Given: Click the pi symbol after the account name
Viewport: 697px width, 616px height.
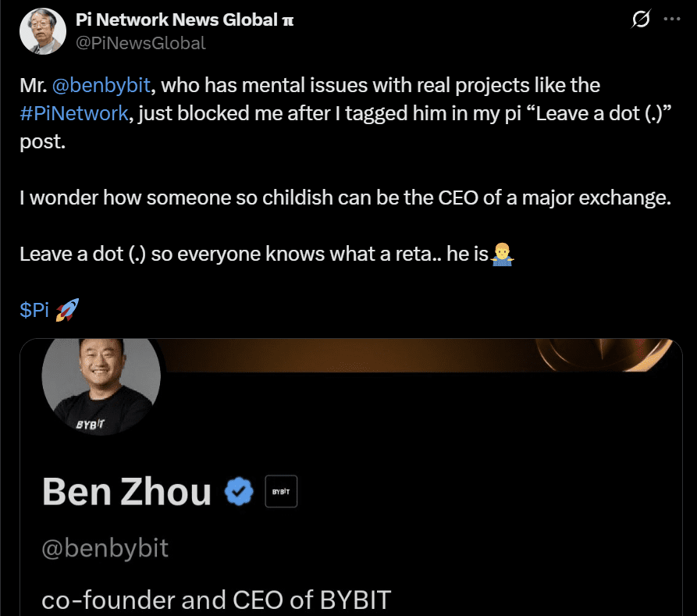Looking at the screenshot, I should click(x=288, y=20).
